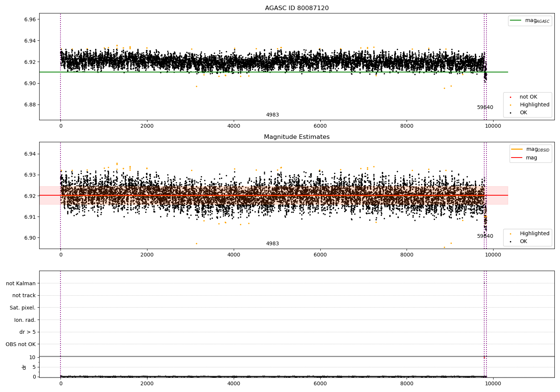Click the 'Ion. rad.' axis label
560x392 pixels.
[x=25, y=320]
